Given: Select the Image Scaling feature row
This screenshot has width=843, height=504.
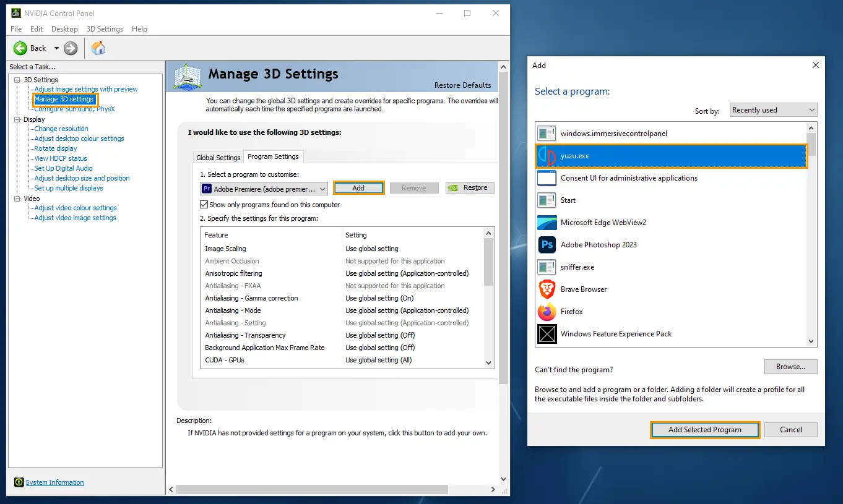Looking at the screenshot, I should 342,249.
